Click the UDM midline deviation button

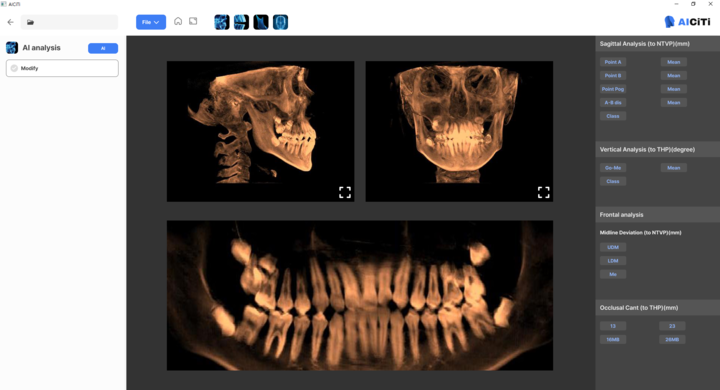click(x=613, y=247)
